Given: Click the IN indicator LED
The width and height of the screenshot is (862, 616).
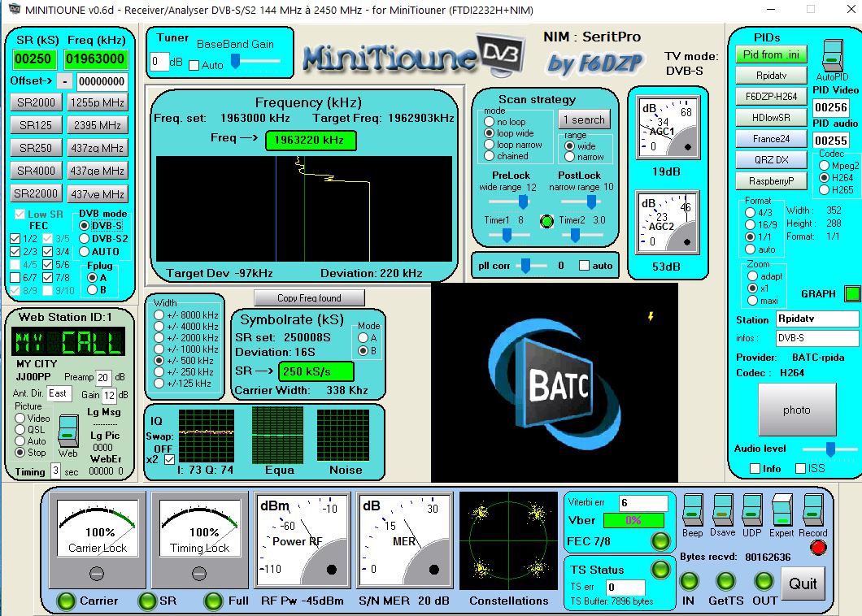Looking at the screenshot, I should click(x=689, y=581).
